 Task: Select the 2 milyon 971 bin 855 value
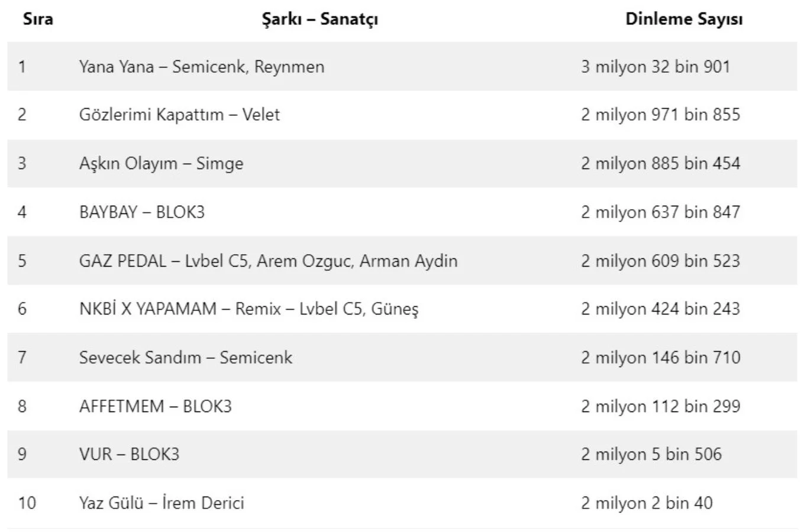[x=660, y=115]
